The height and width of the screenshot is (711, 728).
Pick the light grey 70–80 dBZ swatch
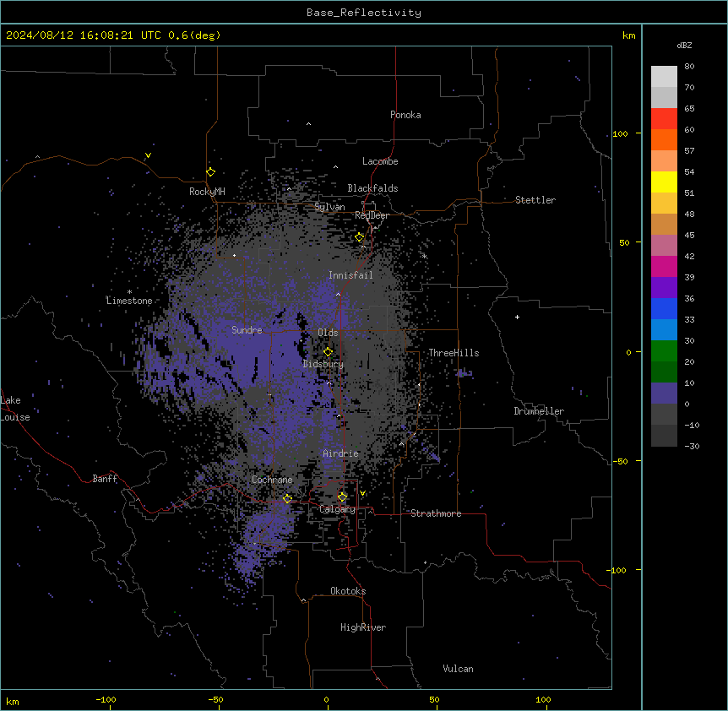click(x=664, y=77)
